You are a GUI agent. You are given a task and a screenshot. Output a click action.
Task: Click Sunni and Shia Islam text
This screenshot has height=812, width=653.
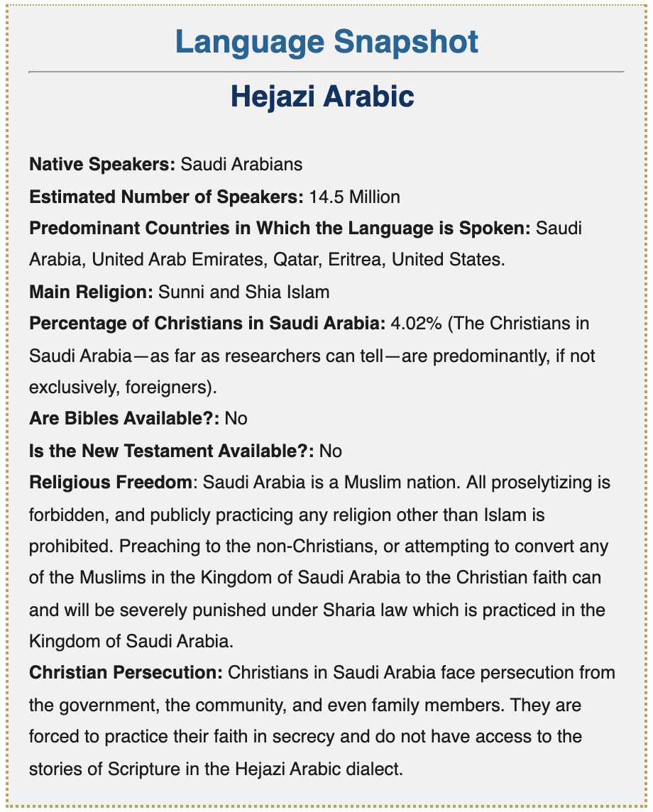(x=244, y=292)
